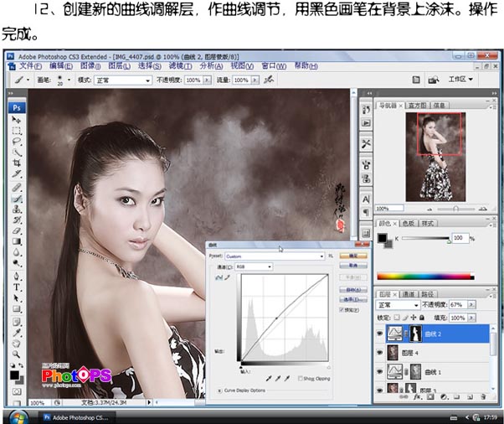This screenshot has height=424, width=504.
Task: Click the color spectrum ramp bar
Action: [x=426, y=275]
